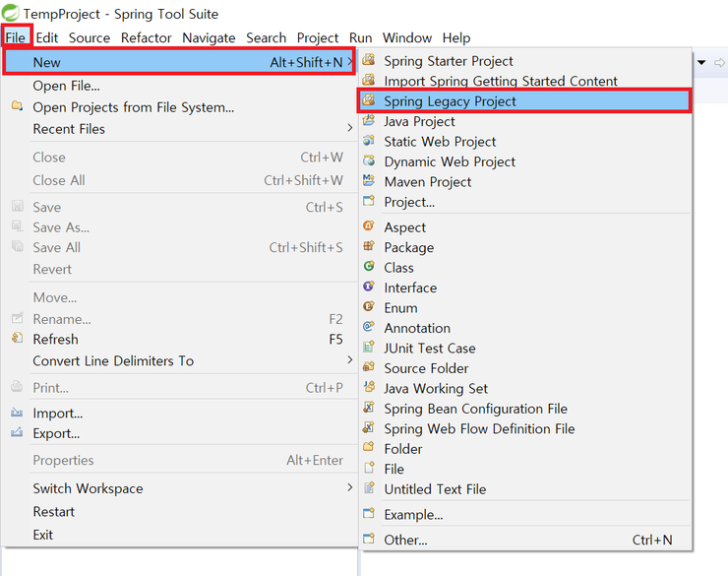Click the Spring Legacy Project icon
Viewport: 728px width, 576px height.
tap(369, 101)
